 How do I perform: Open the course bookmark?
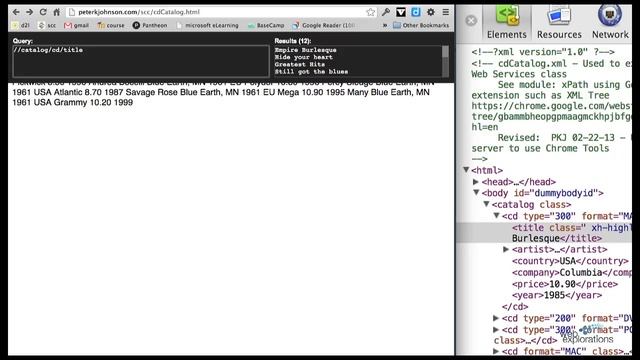[x=111, y=25]
